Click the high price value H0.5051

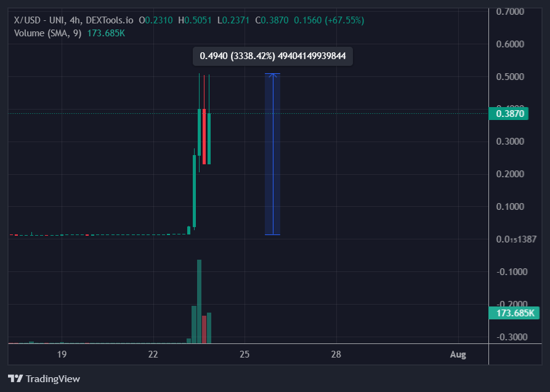195,20
